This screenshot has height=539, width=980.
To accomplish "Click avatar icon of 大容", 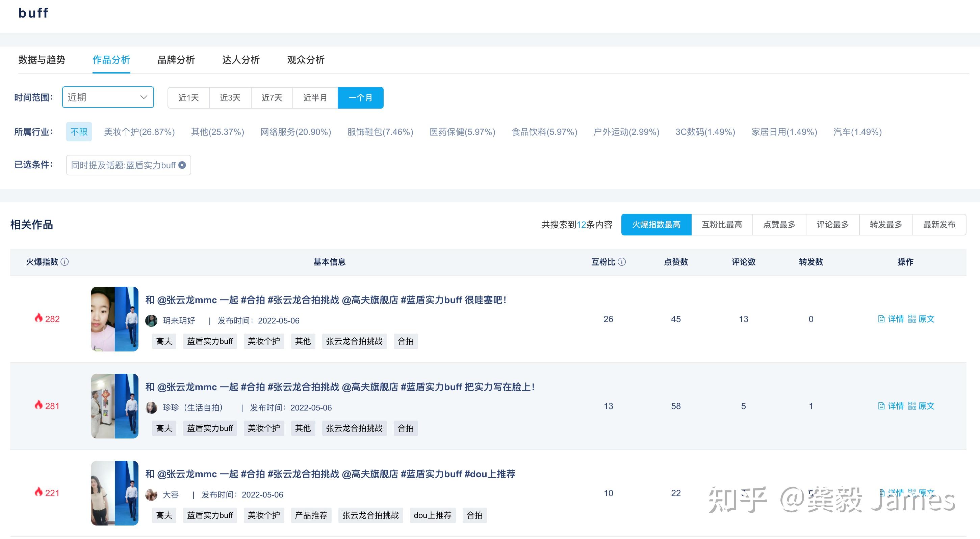I will pyautogui.click(x=151, y=494).
